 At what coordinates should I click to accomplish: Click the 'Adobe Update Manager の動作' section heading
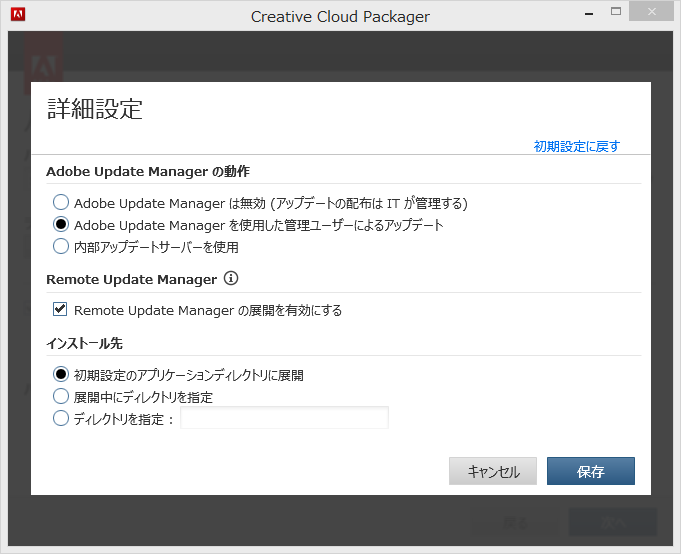148,171
